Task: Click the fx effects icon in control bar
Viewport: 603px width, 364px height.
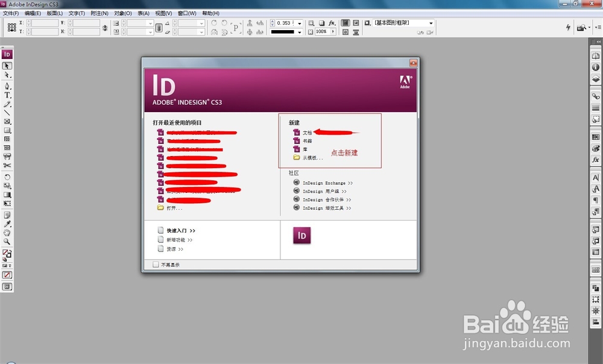Action: pos(332,23)
